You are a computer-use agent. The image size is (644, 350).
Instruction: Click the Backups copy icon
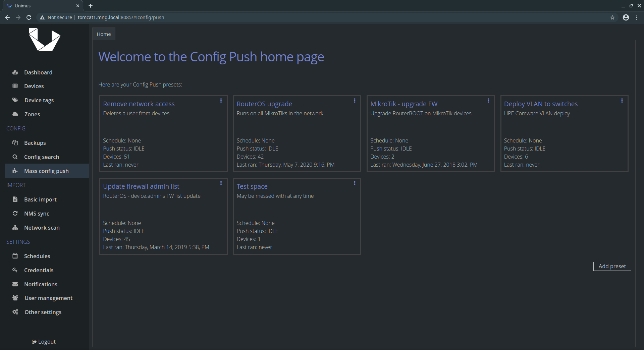pos(15,142)
